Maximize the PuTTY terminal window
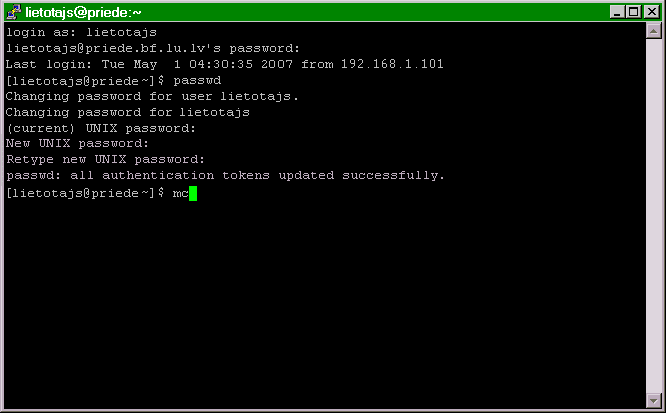This screenshot has width=666, height=413. click(x=633, y=11)
